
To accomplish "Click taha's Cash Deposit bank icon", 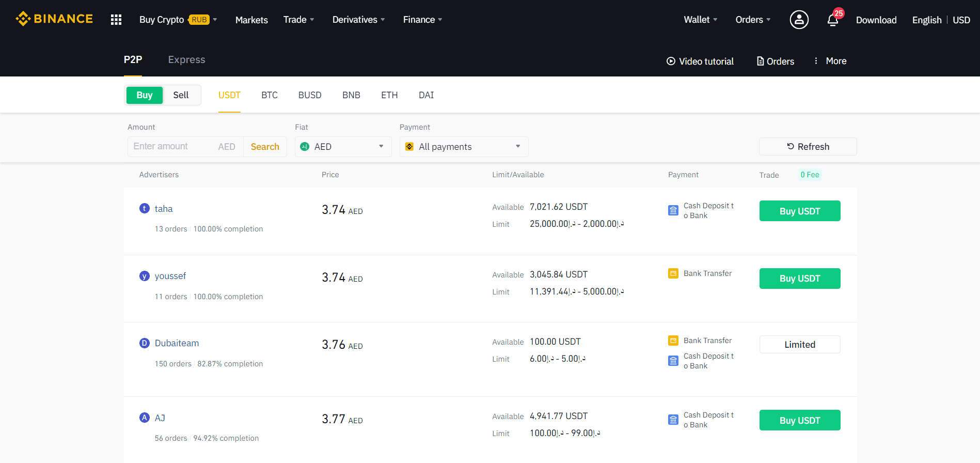I will click(673, 210).
